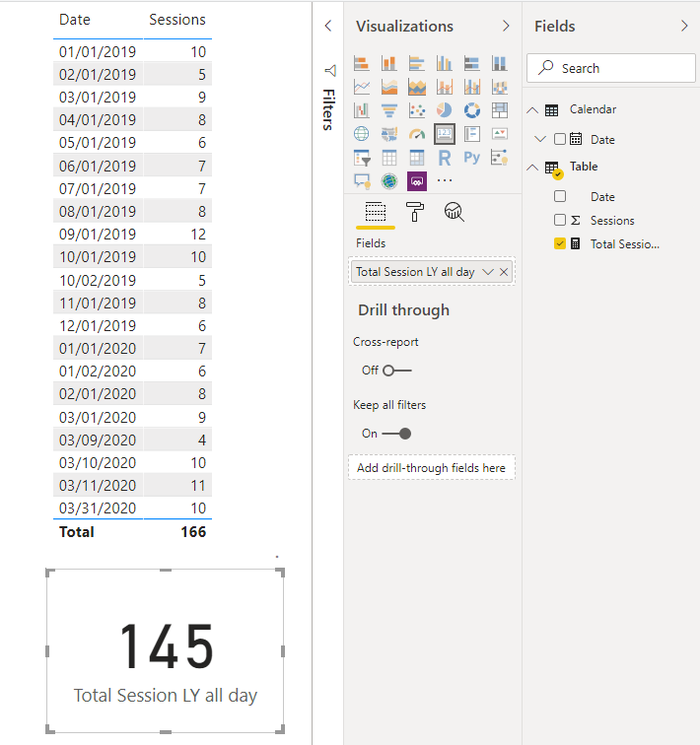Toggle Cross-report drill through switch
700x745 pixels.
(396, 371)
